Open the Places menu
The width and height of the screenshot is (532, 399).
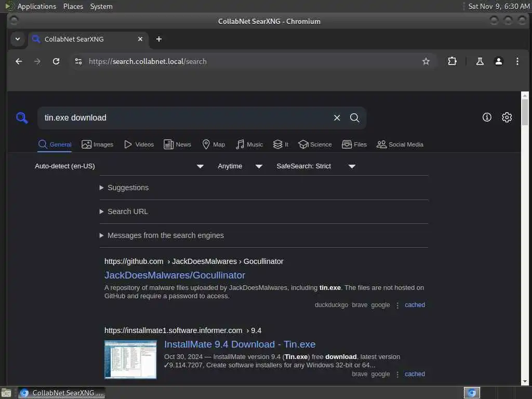(73, 6)
